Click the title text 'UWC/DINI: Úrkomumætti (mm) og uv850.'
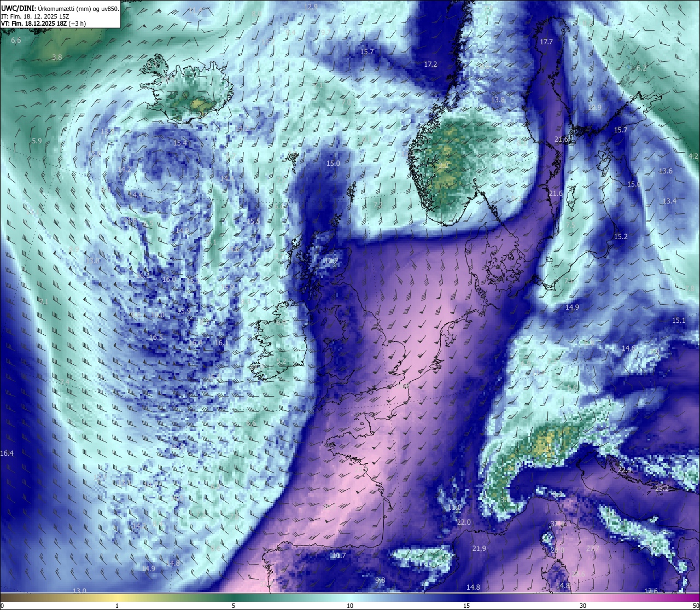Viewport: 700px width, 610px height. coord(60,8)
